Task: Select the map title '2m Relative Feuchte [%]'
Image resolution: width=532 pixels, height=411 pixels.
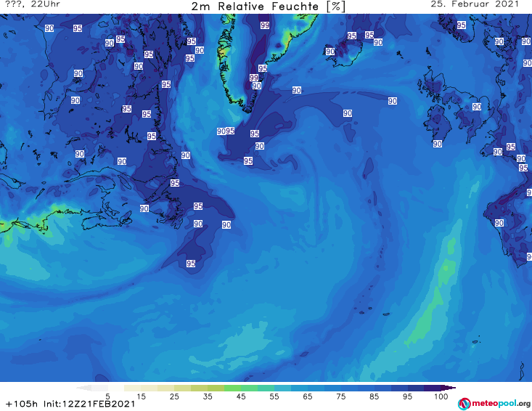Action: coord(269,6)
